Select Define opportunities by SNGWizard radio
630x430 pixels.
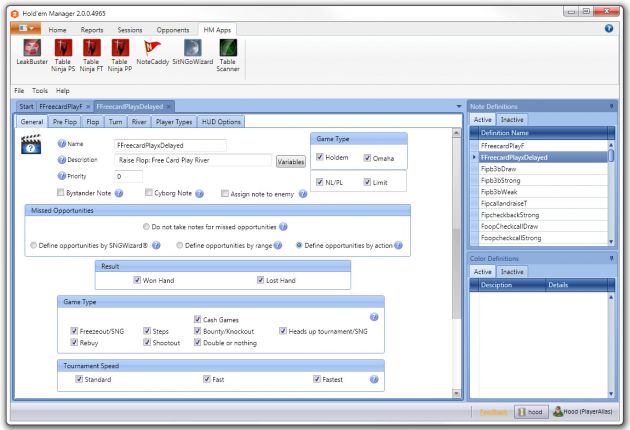point(33,245)
